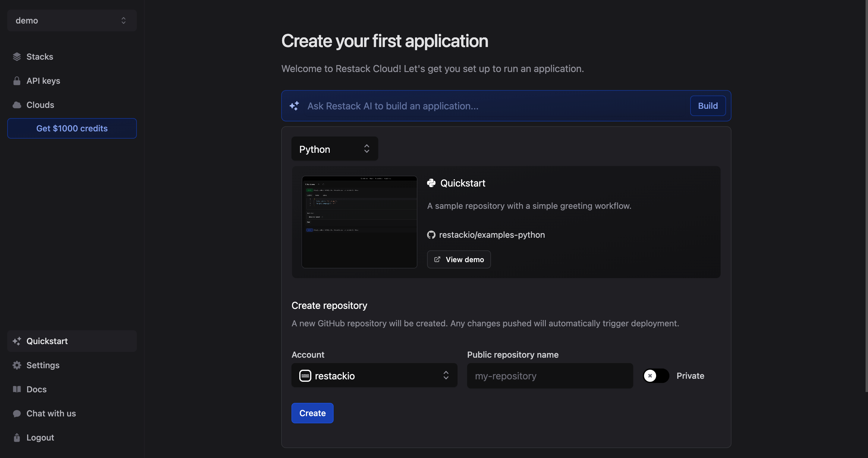Go to the Stacks sidebar item
The image size is (868, 458).
(40, 57)
